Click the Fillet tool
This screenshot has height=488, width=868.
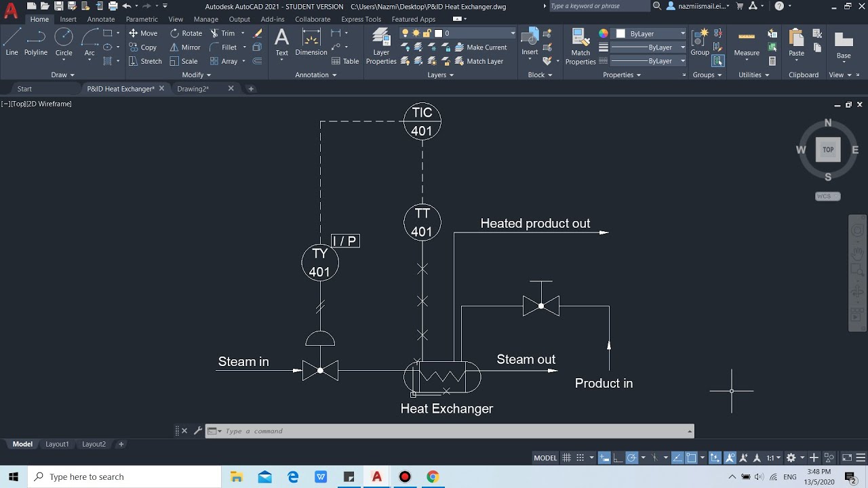224,47
